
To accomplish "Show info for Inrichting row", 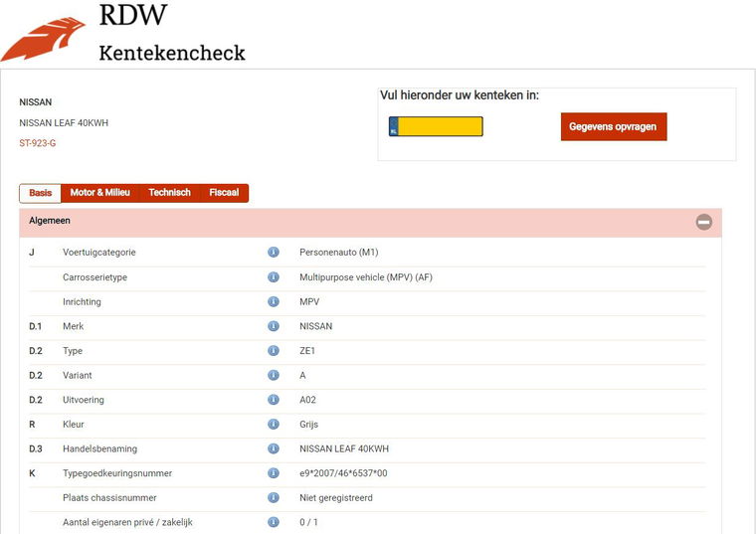I will [x=274, y=301].
